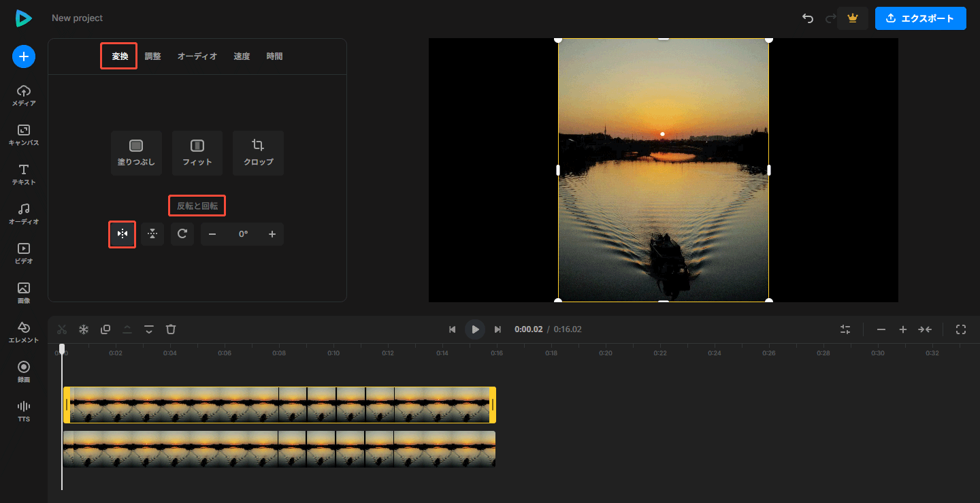Apply 塗りつぶし fill mode
980x503 pixels.
pos(136,153)
